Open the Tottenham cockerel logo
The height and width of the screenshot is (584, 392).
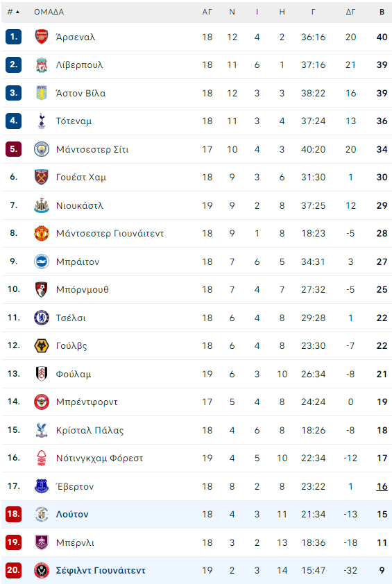coord(42,121)
